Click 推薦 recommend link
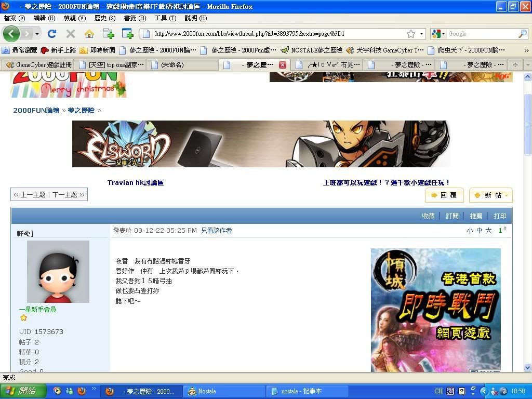This screenshot has height=399, width=532. point(476,216)
